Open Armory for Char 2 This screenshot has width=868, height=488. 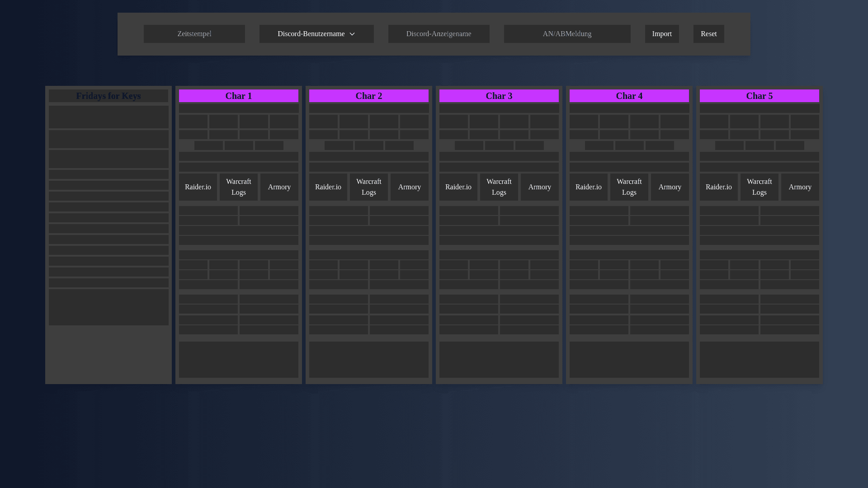click(409, 187)
